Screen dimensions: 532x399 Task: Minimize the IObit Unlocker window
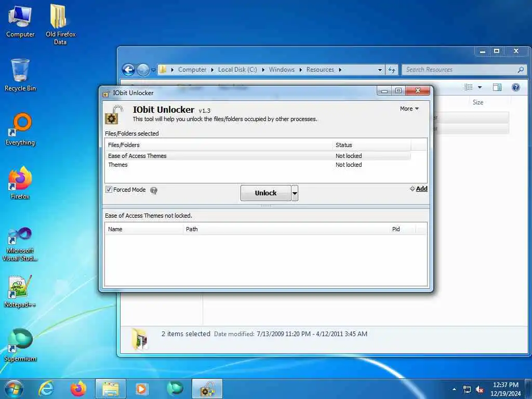pos(384,90)
